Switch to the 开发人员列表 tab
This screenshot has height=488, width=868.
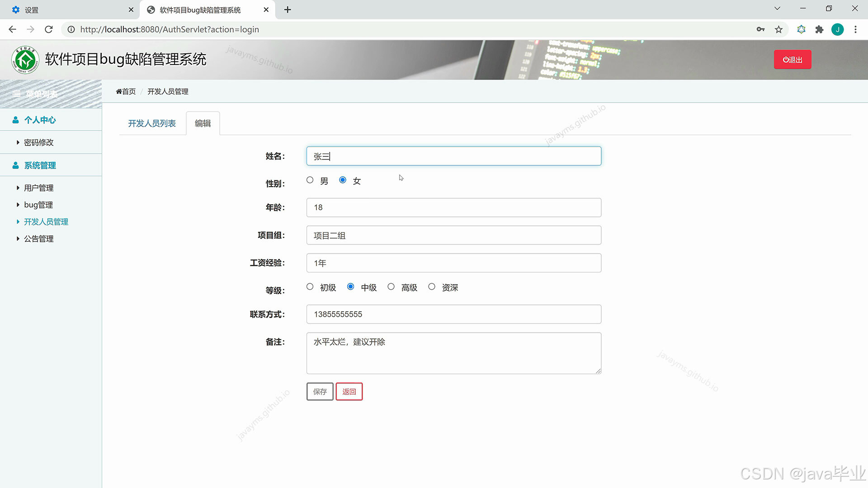152,123
